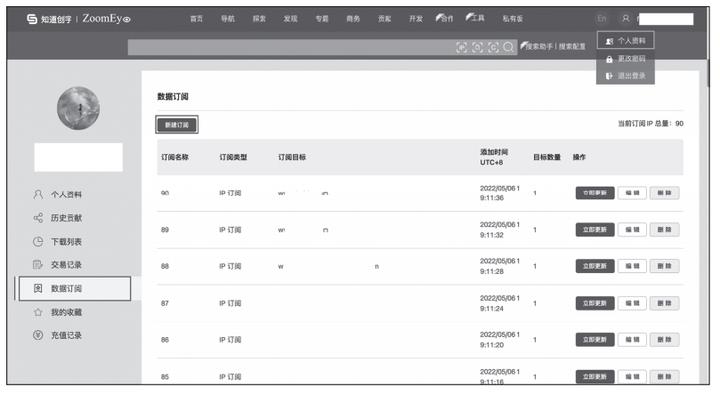Click 编辑 for subscription 89
720x395 pixels.
632,230
